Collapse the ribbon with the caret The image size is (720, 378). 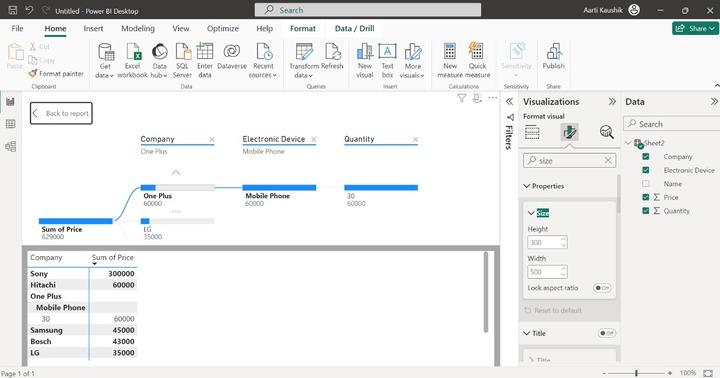[x=717, y=86]
